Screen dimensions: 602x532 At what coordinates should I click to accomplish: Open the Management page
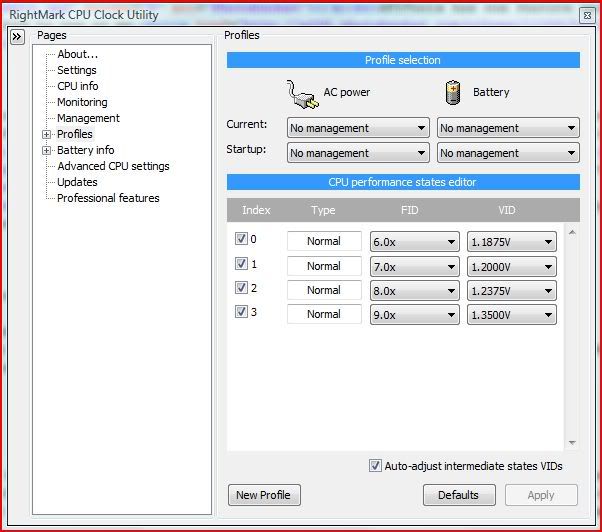88,118
